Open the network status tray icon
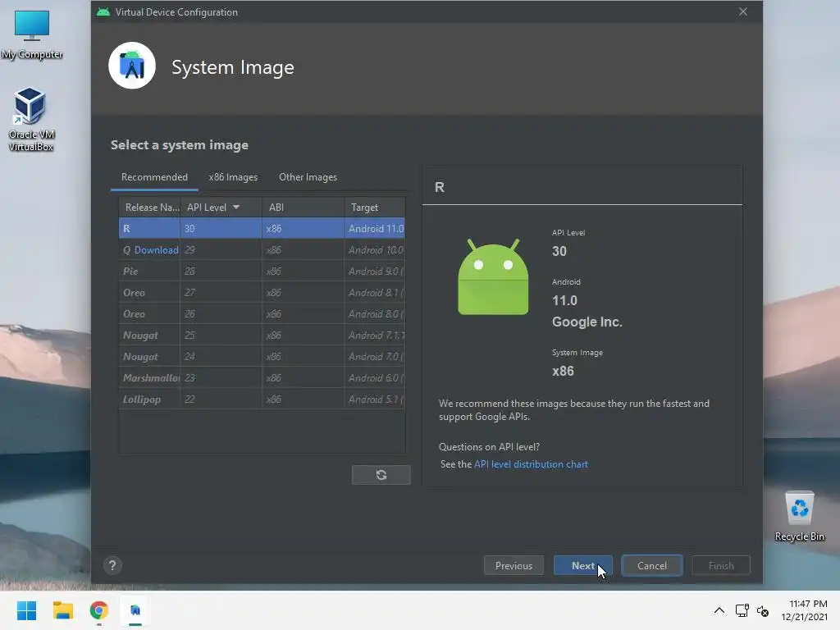The image size is (840, 630). [742, 610]
